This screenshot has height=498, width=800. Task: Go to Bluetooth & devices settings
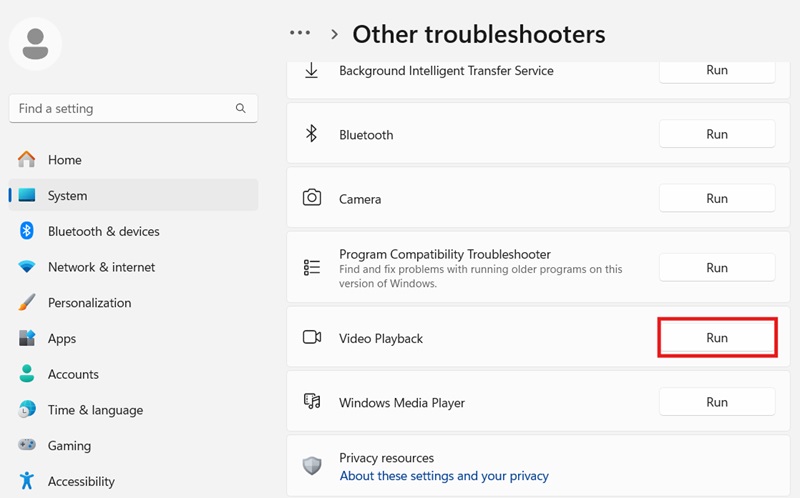click(134, 231)
